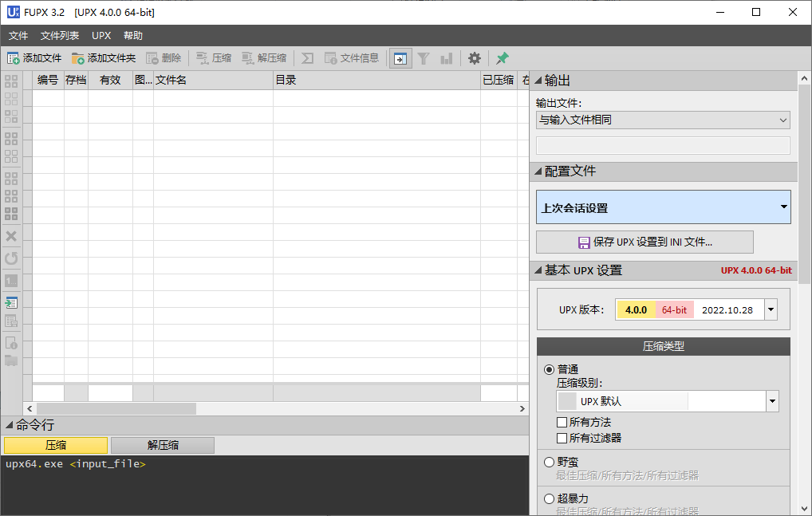Screen dimensions: 812x516
Task: Click the save list sidebar icon
Action: 11,321
